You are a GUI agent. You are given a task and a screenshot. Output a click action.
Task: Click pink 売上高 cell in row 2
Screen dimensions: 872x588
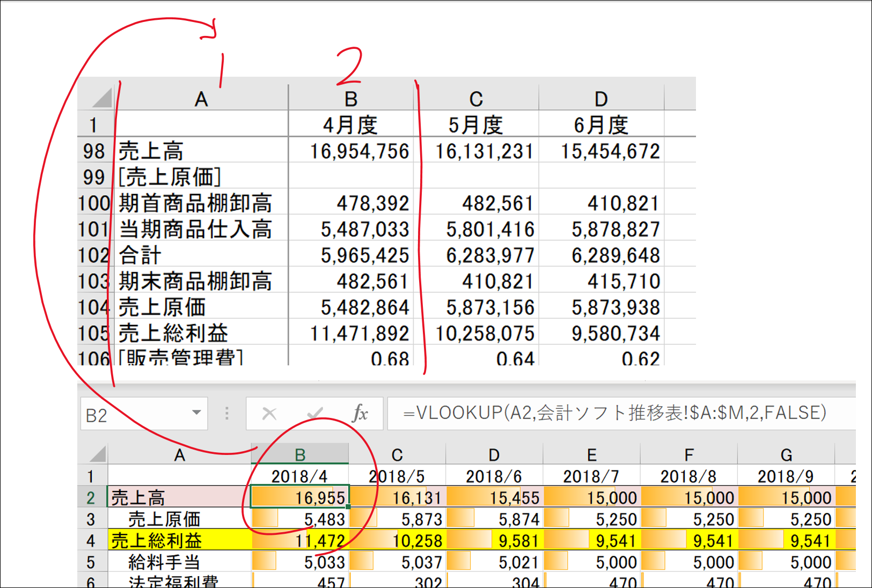[179, 497]
